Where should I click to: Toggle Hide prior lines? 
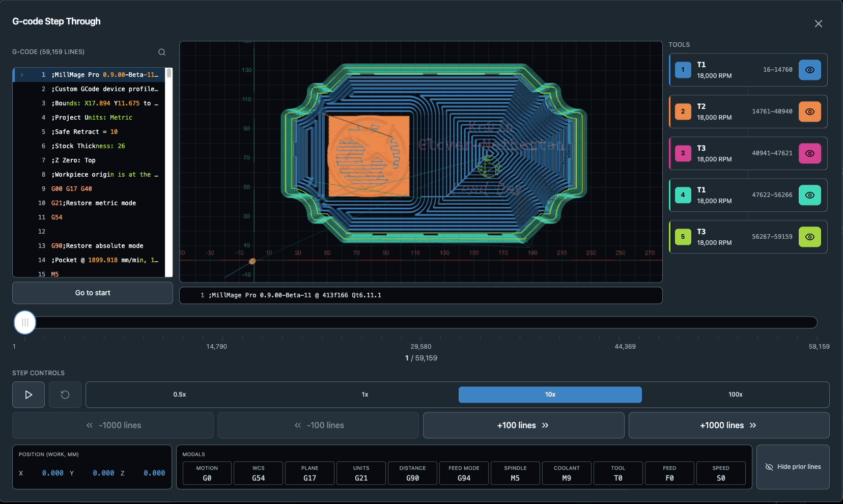pos(793,467)
